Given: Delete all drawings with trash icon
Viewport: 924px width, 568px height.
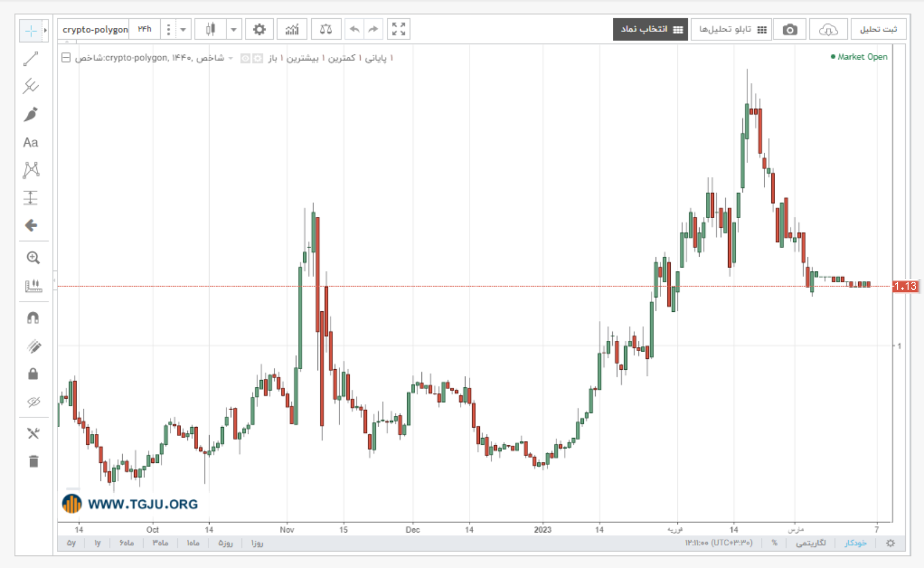Looking at the screenshot, I should tap(33, 461).
